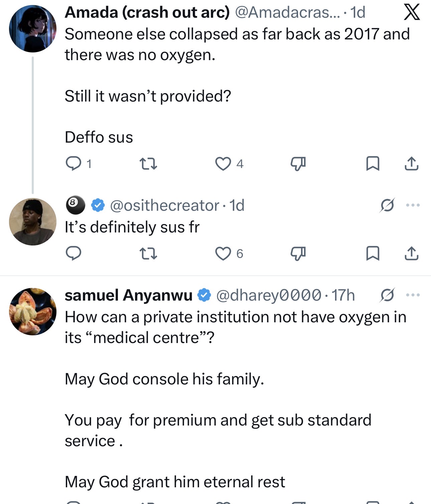The image size is (431, 504).
Task: Like Amada's tweet with 4 likes
Action: pyautogui.click(x=223, y=164)
